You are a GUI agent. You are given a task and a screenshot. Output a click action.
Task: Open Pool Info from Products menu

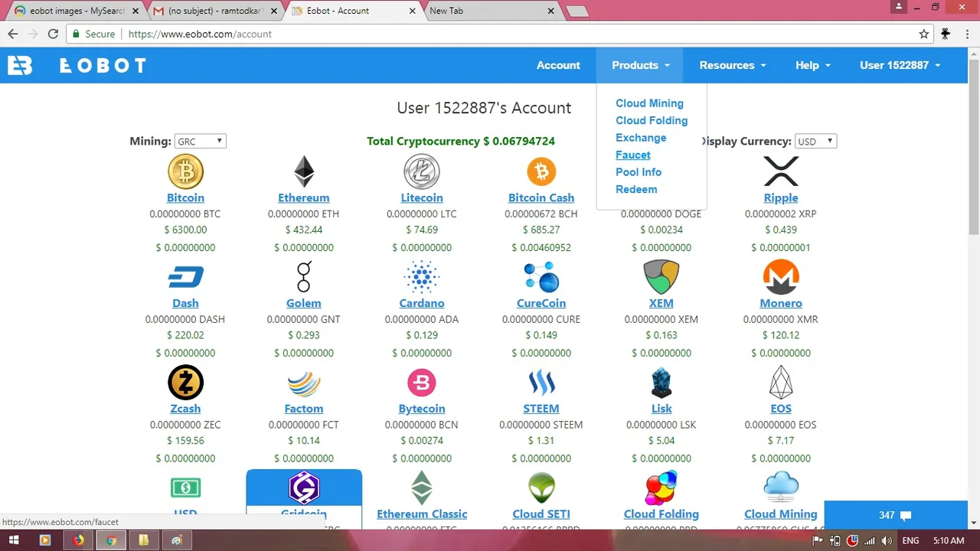click(639, 172)
